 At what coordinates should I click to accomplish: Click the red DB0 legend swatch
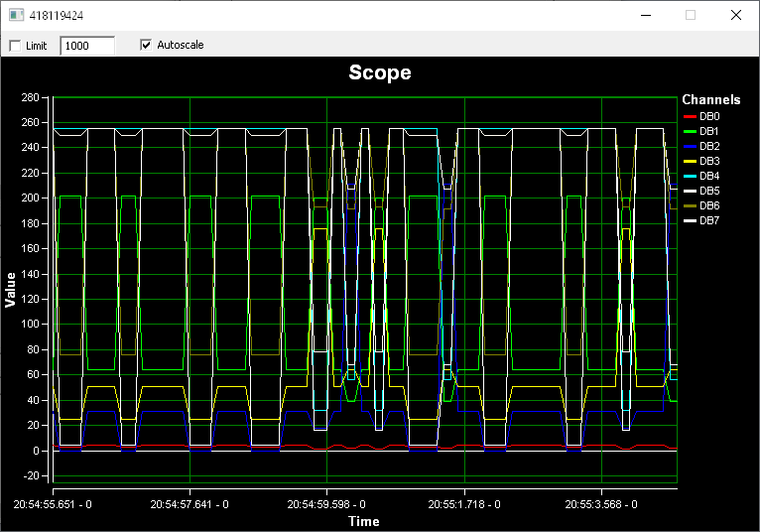(690, 116)
